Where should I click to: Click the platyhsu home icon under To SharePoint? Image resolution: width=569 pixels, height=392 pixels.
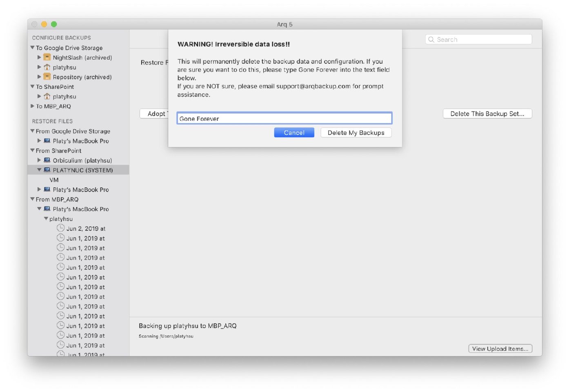(47, 96)
